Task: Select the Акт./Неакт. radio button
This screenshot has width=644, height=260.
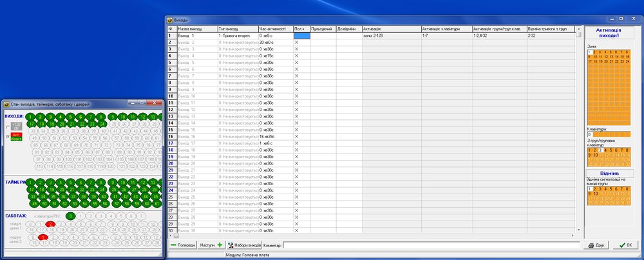Action: click(x=8, y=137)
